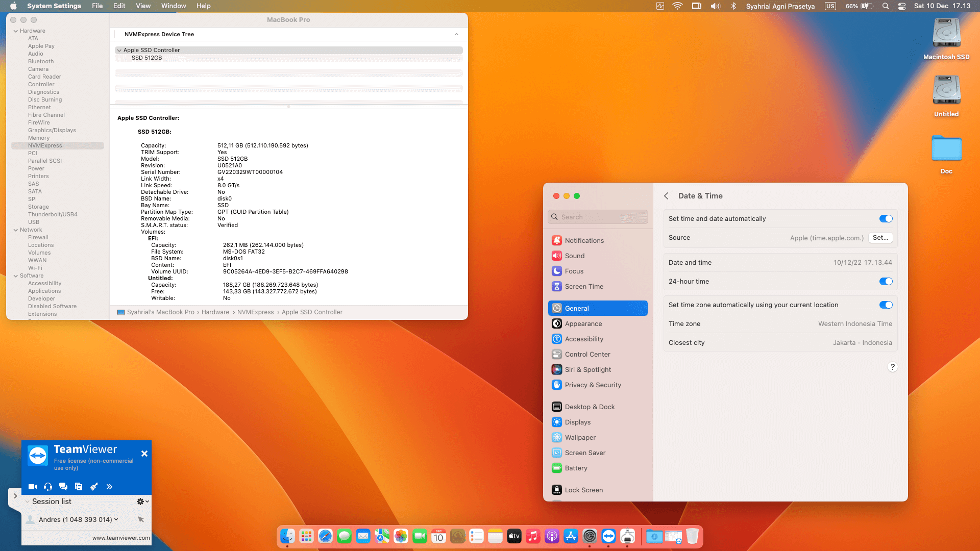The height and width of the screenshot is (551, 980).
Task: Disable Set time and date automatically
Action: coord(886,219)
